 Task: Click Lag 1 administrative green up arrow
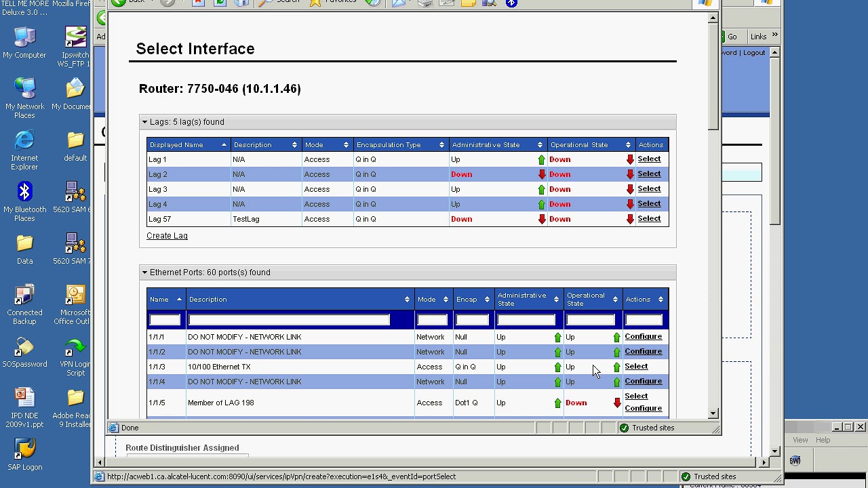point(541,160)
